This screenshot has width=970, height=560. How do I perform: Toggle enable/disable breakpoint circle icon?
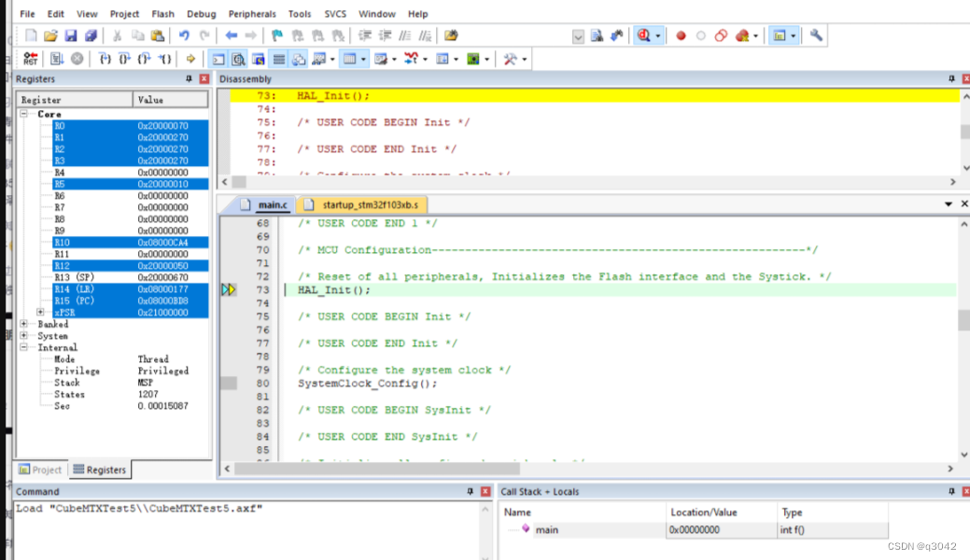tap(701, 35)
